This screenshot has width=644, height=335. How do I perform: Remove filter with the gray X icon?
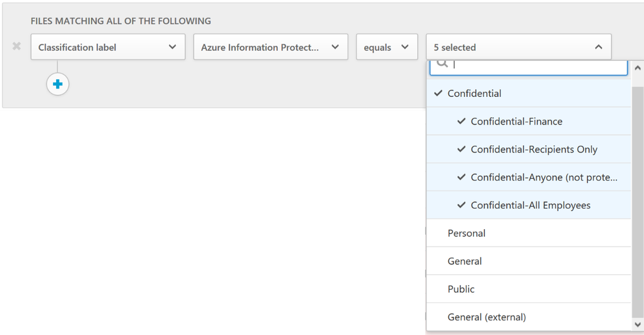[16, 46]
